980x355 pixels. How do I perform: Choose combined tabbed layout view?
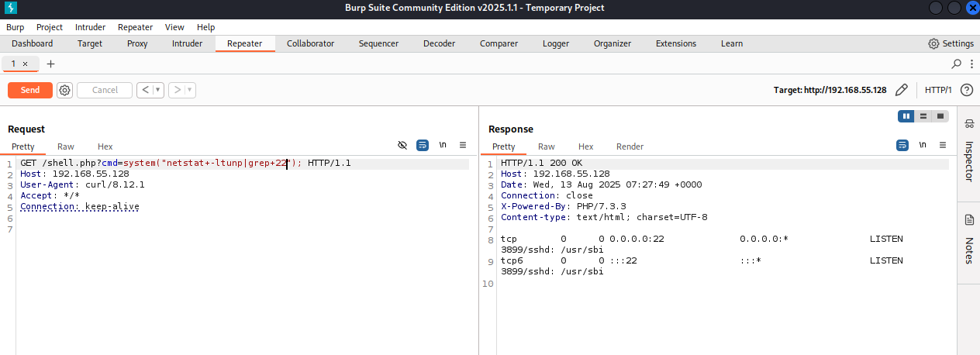(x=940, y=116)
